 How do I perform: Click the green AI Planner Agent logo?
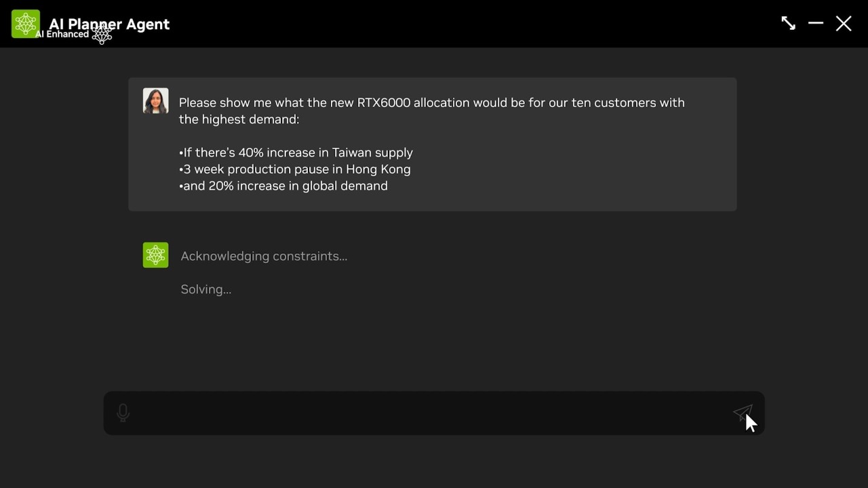(26, 24)
